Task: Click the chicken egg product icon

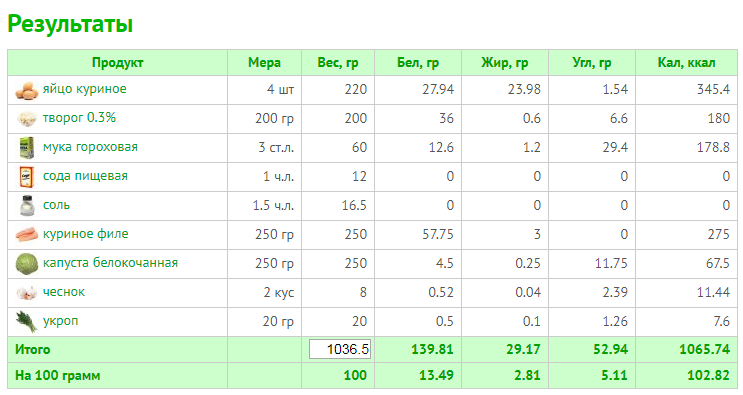Action: click(27, 90)
